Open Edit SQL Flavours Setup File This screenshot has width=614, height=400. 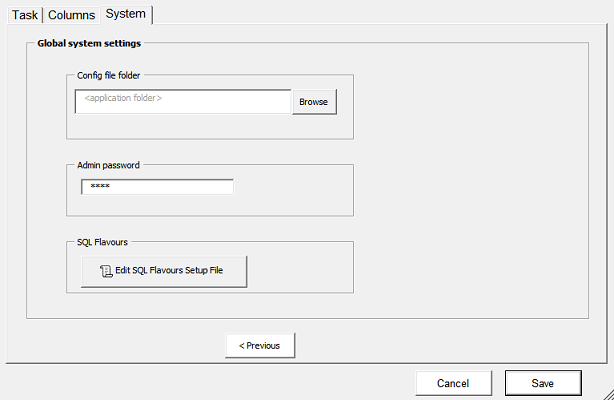(164, 271)
